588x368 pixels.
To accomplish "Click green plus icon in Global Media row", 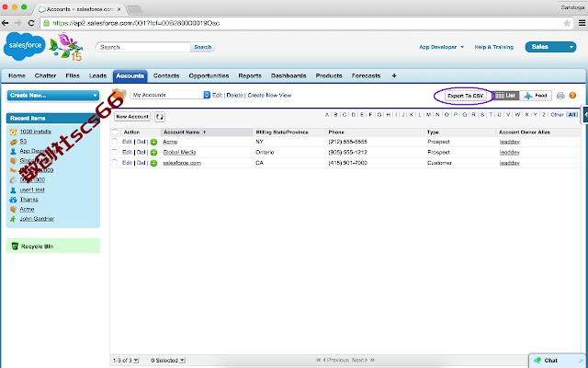I will click(x=153, y=153).
